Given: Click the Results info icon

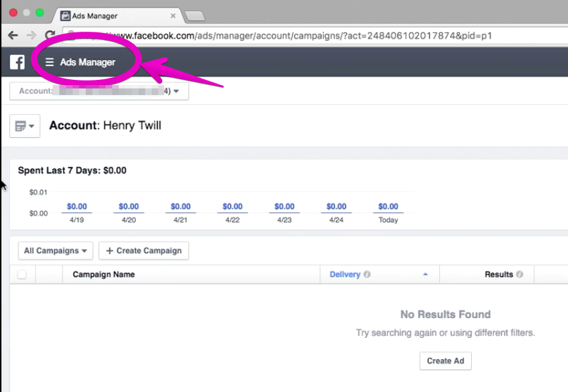Looking at the screenshot, I should (x=519, y=275).
